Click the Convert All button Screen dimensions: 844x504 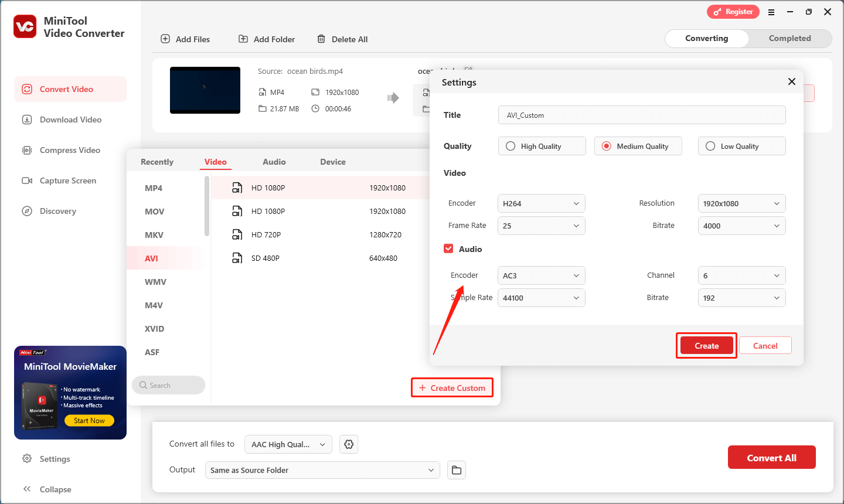772,458
